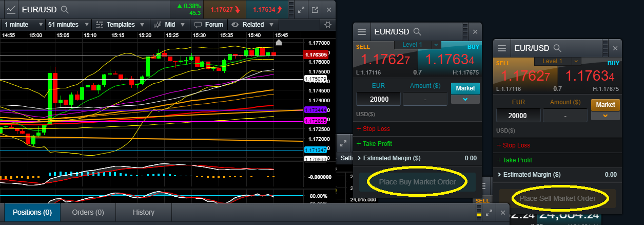The height and width of the screenshot is (225, 644).
Task: Click the Market button in Buy order ticket
Action: coord(465,88)
